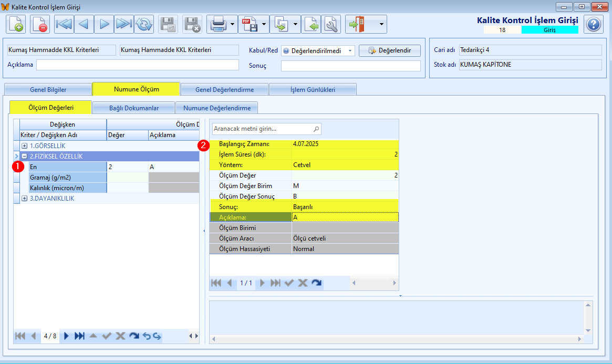Open copy documents dropdown arrow
The height and width of the screenshot is (364, 612).
296,24
